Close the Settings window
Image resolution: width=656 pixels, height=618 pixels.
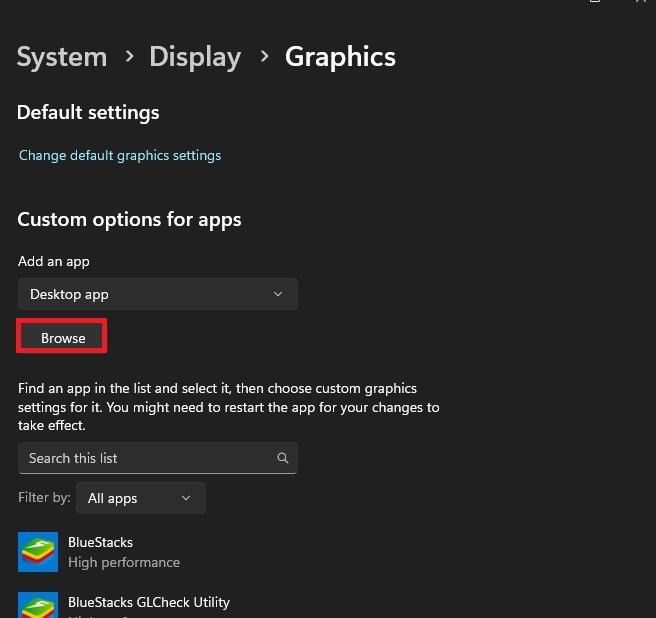(x=641, y=3)
